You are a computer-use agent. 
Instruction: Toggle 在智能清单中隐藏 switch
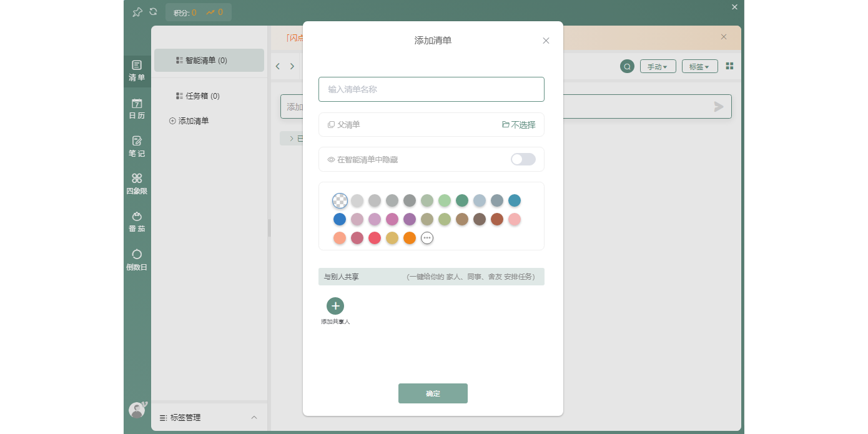[x=523, y=159]
